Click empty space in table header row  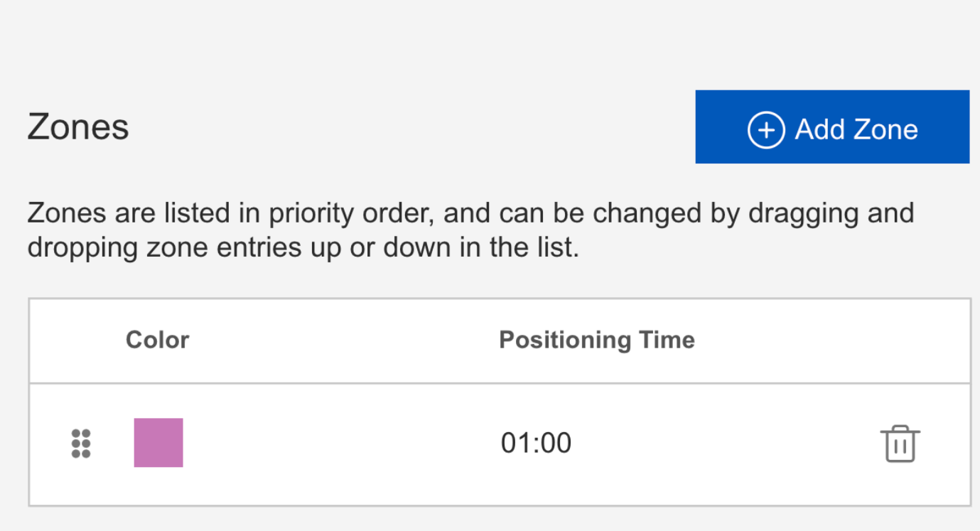pos(341,340)
